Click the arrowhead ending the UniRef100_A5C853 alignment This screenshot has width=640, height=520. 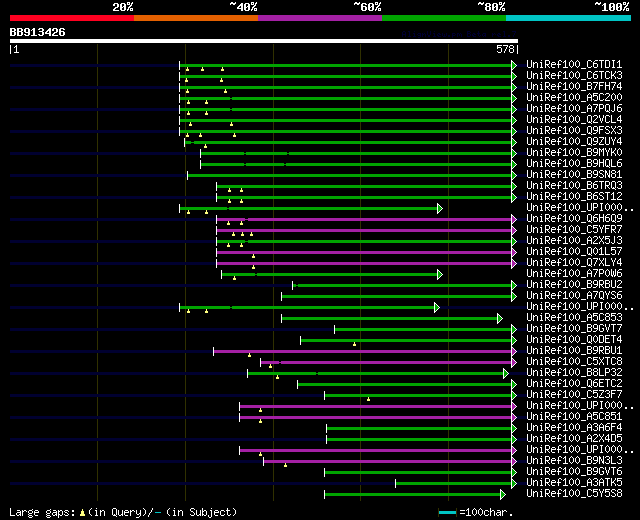coord(500,319)
